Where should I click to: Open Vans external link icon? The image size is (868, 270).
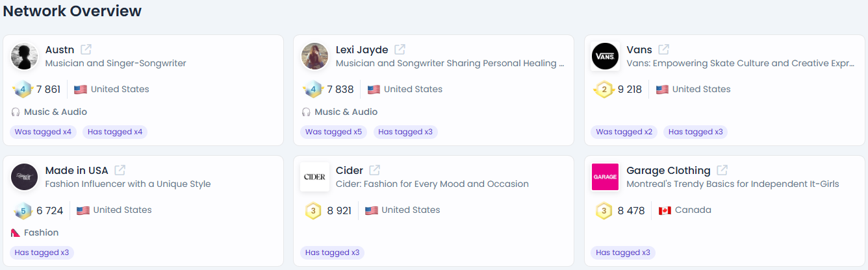pyautogui.click(x=664, y=49)
